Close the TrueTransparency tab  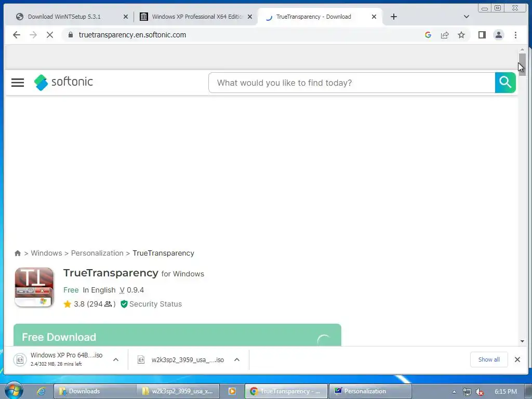(x=374, y=17)
